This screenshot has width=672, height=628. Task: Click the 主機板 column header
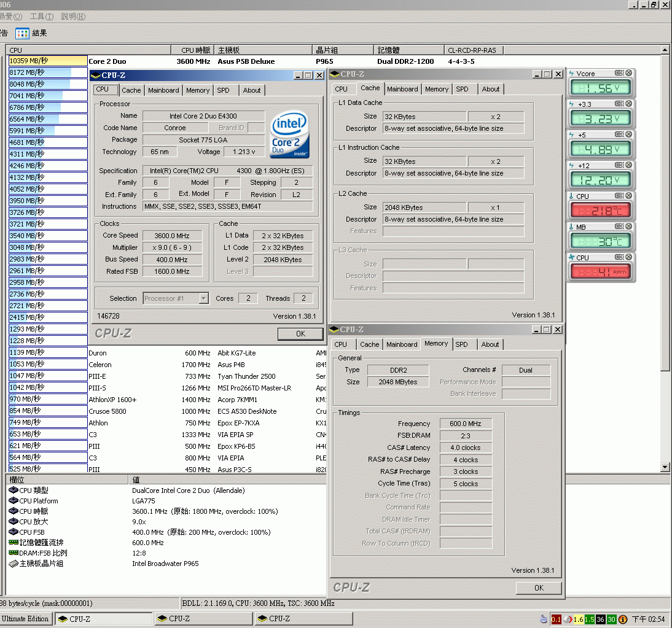point(263,50)
